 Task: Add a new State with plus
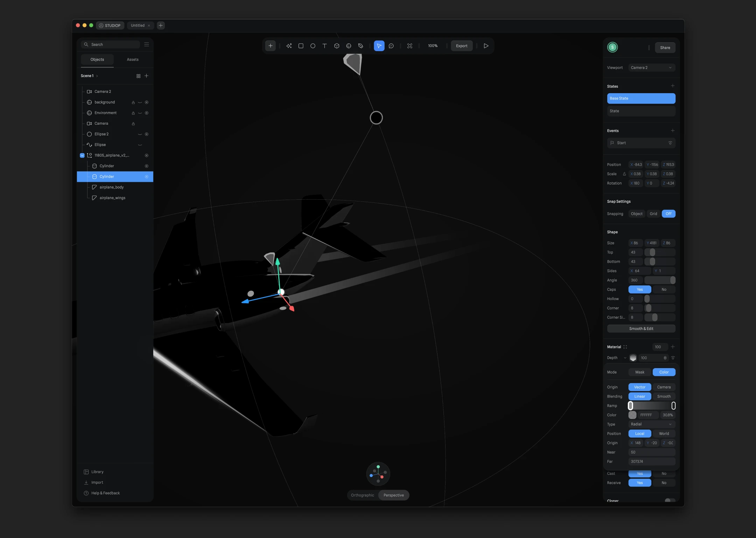[672, 86]
